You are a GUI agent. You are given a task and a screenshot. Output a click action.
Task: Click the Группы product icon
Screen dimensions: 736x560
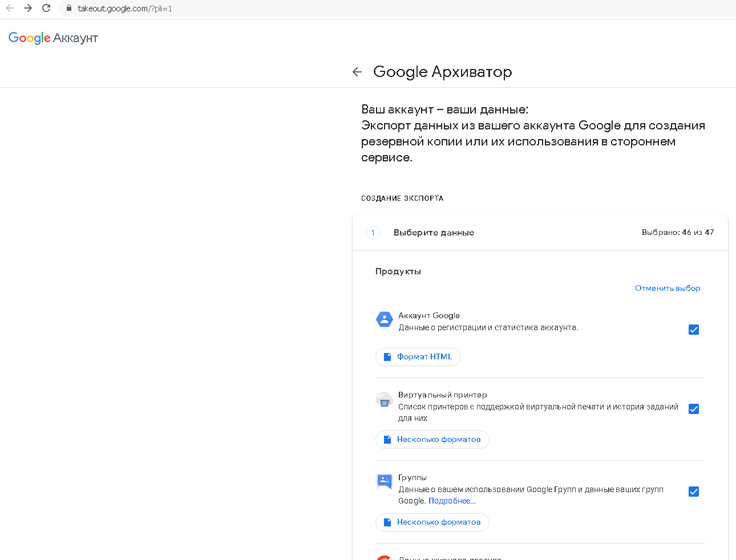pyautogui.click(x=385, y=482)
